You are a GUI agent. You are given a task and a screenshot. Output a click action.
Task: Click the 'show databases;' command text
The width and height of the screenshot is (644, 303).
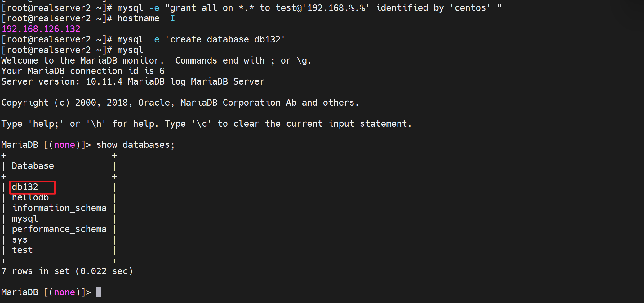click(135, 145)
